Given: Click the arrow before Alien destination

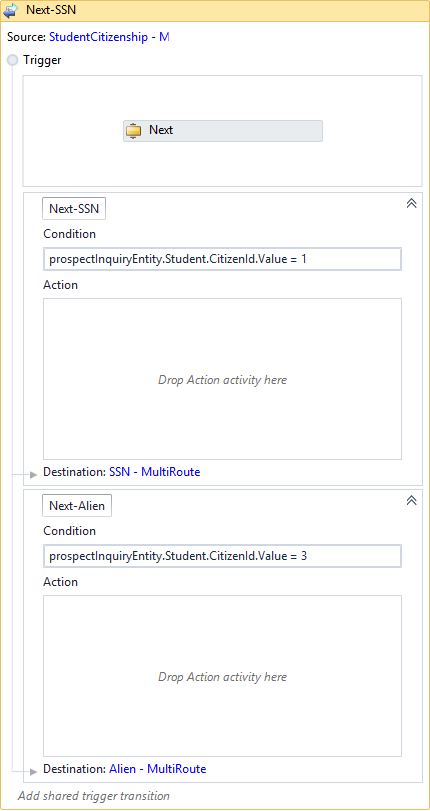Looking at the screenshot, I should pos(34,772).
